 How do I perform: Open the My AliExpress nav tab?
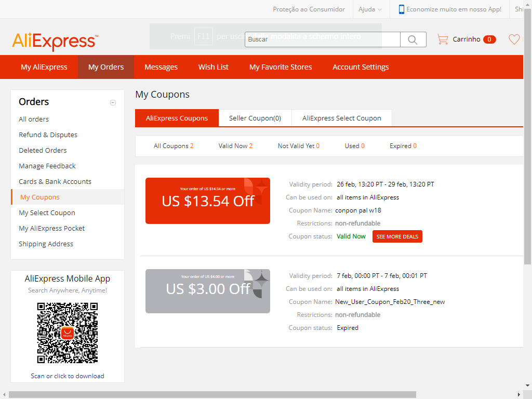pos(44,67)
